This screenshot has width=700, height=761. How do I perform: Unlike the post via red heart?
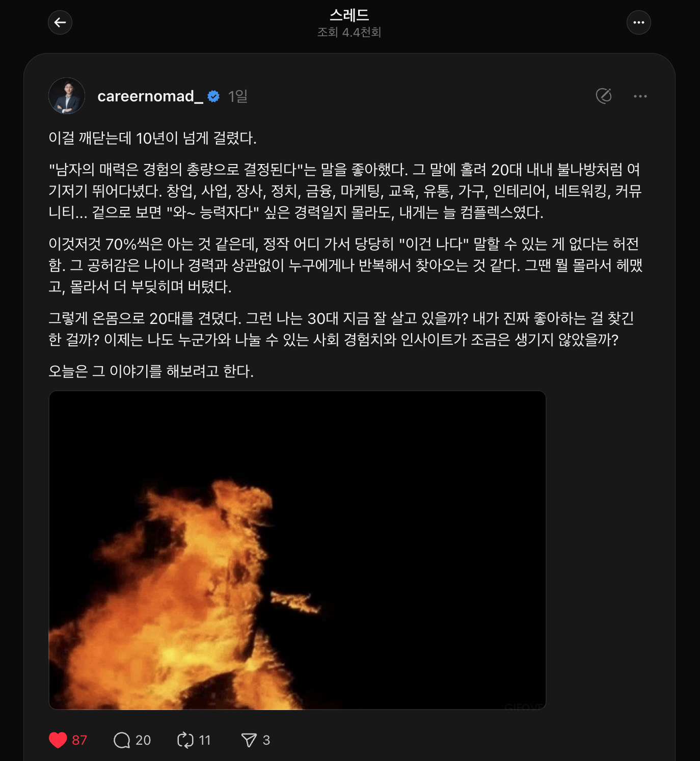pyautogui.click(x=58, y=740)
